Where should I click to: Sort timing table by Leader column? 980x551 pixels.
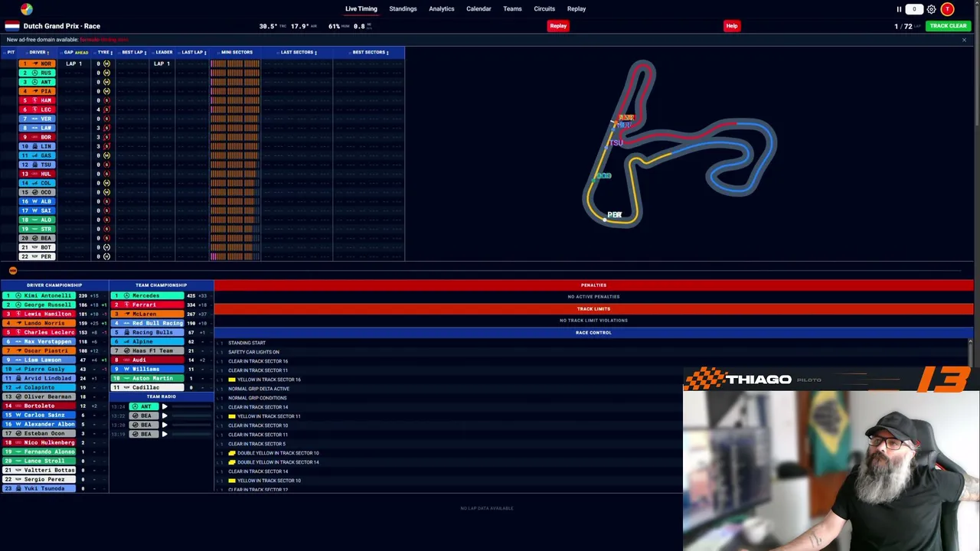164,53
